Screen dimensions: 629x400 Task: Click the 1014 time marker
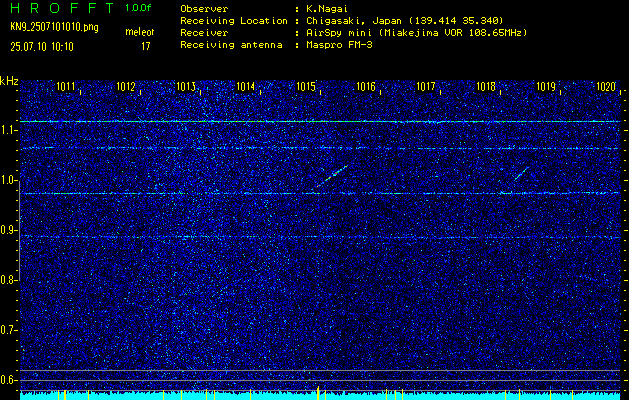246,86
